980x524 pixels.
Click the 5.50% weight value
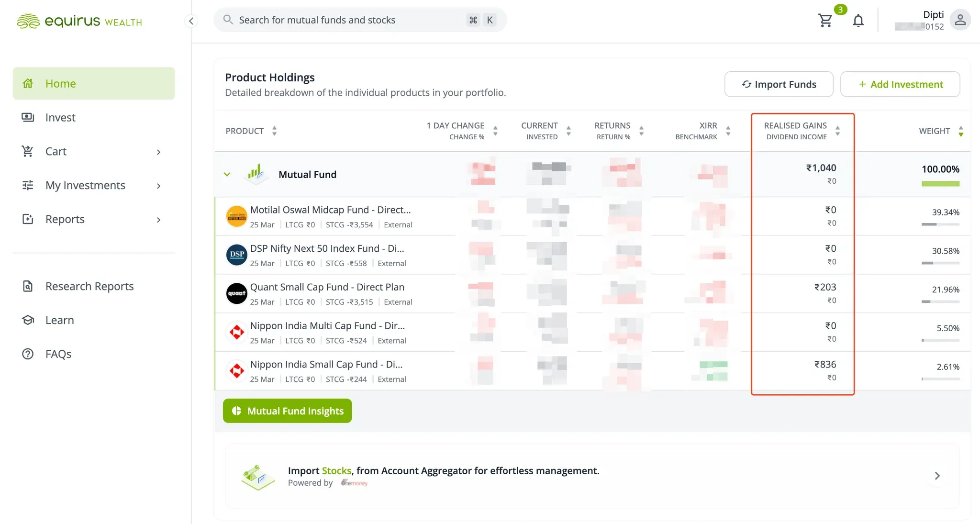[948, 328]
